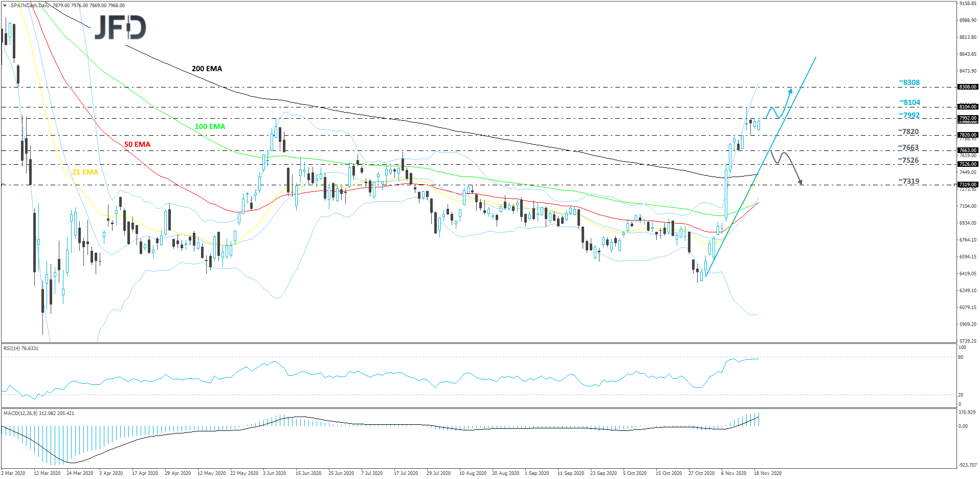
Task: Click the 50 EMA red line label
Action: [x=137, y=144]
